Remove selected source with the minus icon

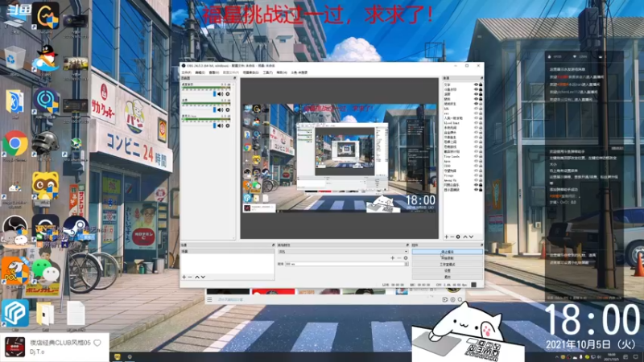pos(452,237)
